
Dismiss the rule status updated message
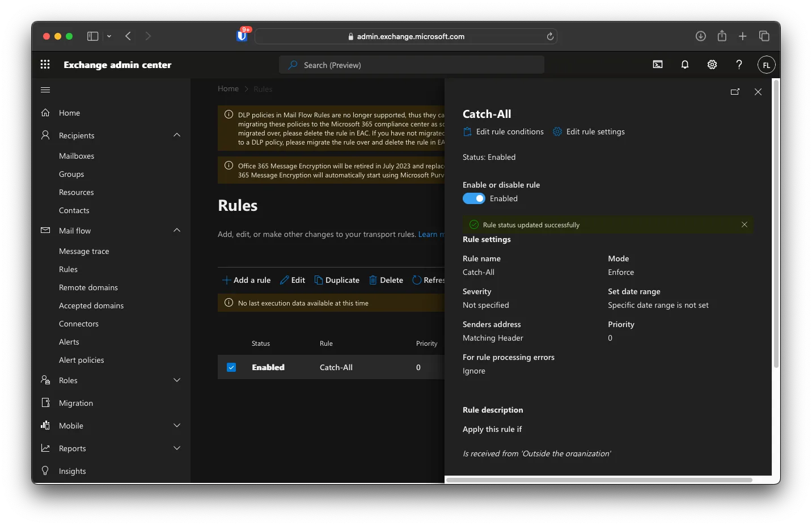point(745,224)
